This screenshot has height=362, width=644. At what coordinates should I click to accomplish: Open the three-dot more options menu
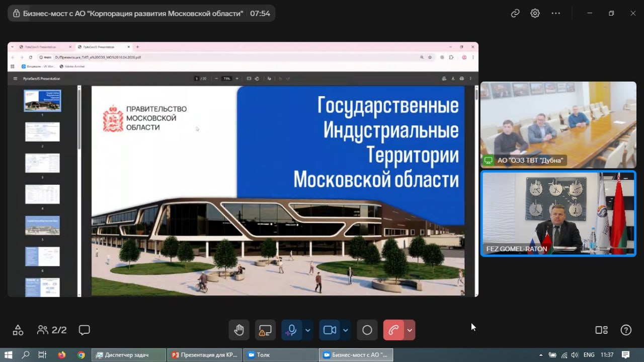point(556,14)
